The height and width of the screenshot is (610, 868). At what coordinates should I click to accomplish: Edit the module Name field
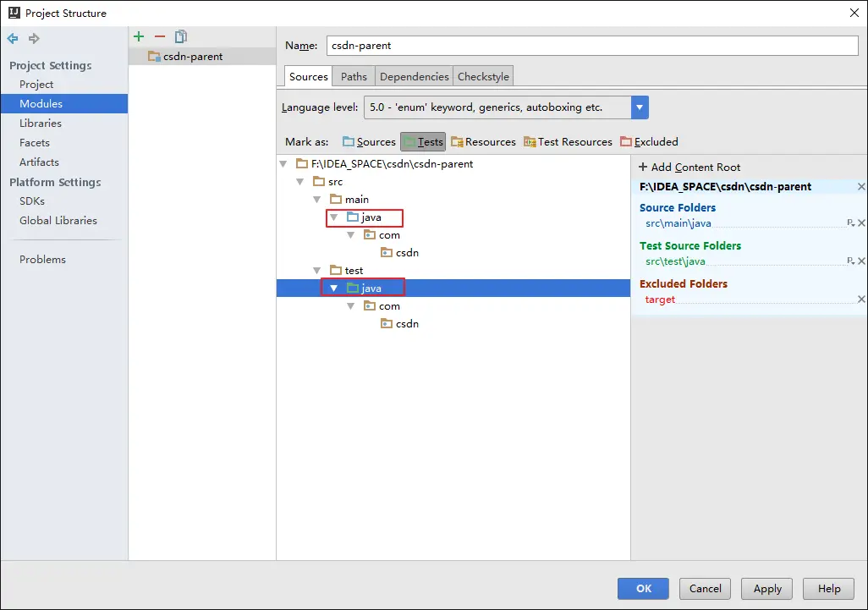(592, 46)
